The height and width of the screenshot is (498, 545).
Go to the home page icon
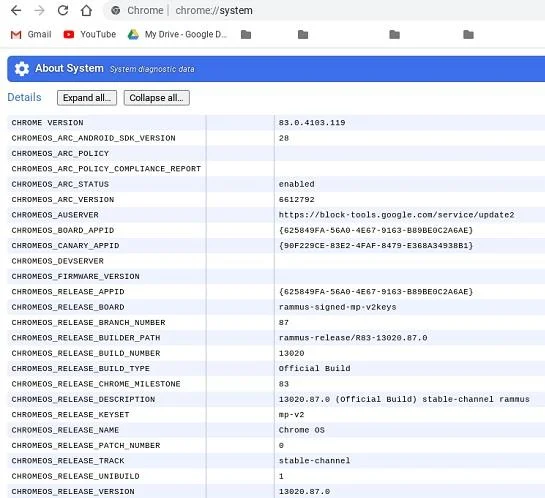86,10
